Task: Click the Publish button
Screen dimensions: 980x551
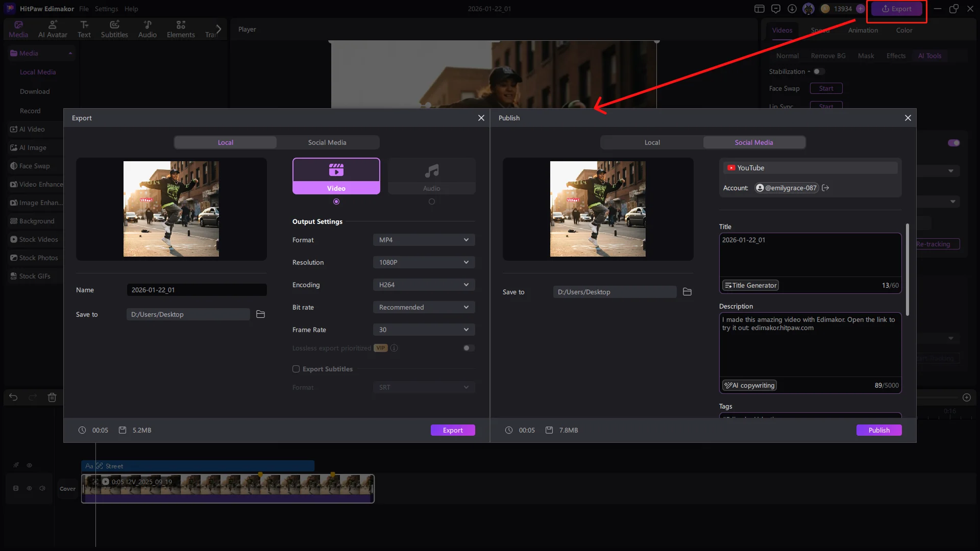Action: pyautogui.click(x=879, y=430)
